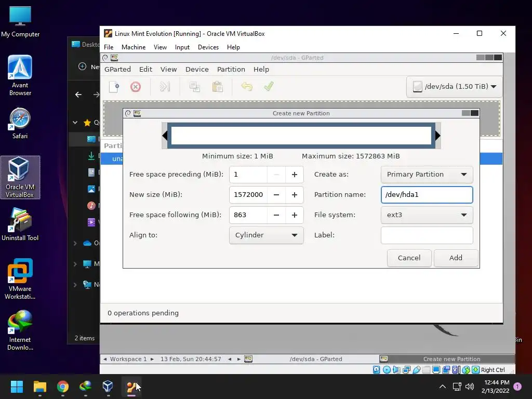
Task: Click the taskbar clock 12:44 PM
Action: coord(495,387)
